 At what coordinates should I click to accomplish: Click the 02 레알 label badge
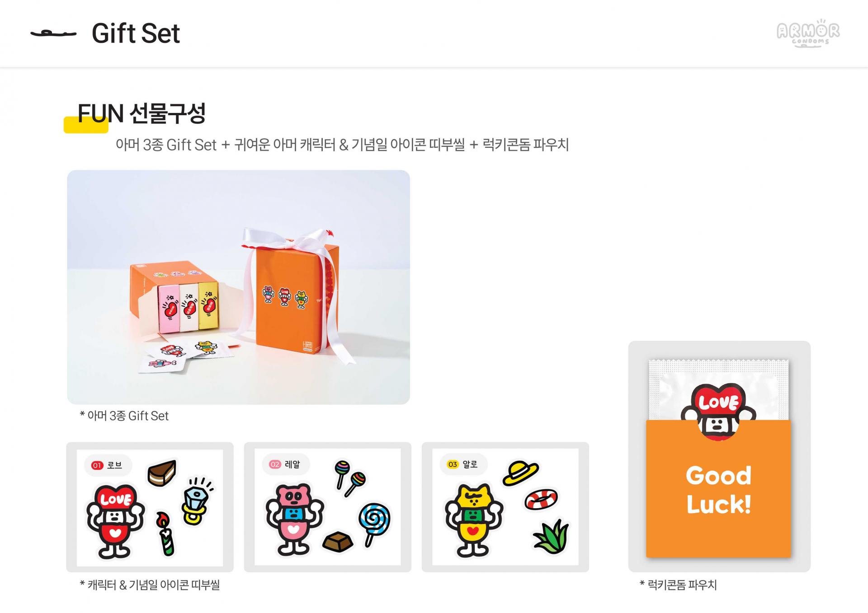pos(285,464)
